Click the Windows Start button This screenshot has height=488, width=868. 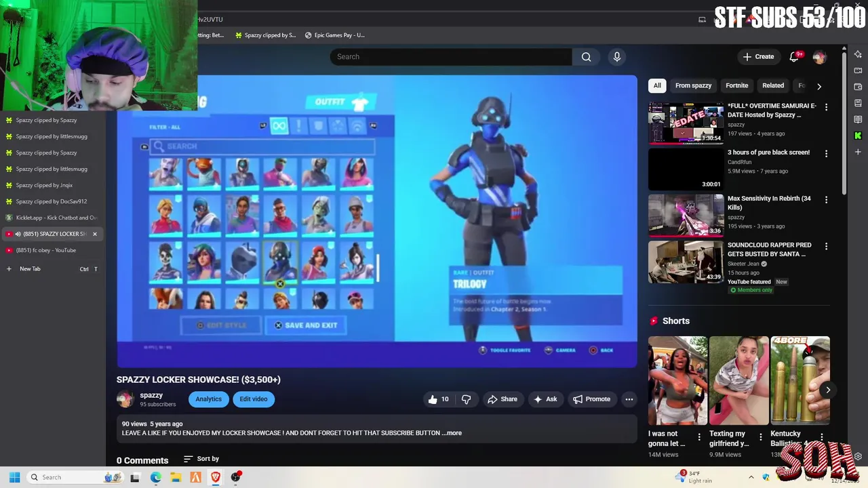(x=14, y=477)
